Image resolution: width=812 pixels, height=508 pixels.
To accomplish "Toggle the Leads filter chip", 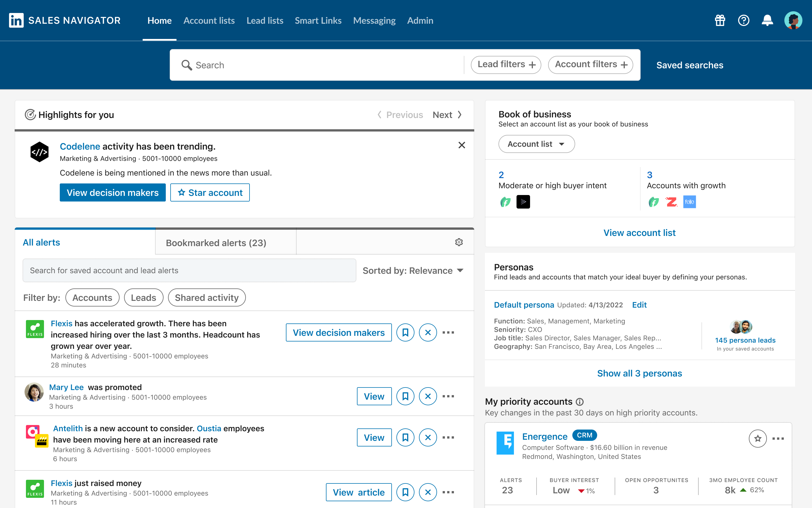I will 144,298.
